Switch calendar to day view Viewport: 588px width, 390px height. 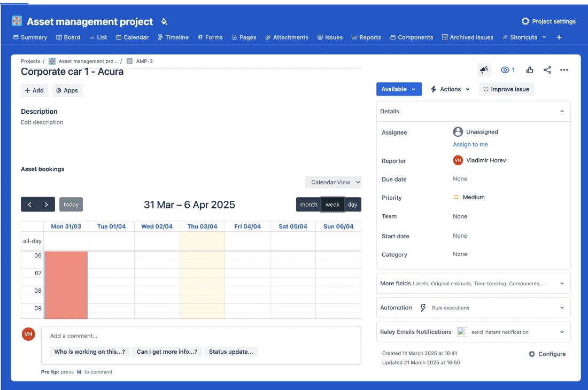(x=352, y=205)
